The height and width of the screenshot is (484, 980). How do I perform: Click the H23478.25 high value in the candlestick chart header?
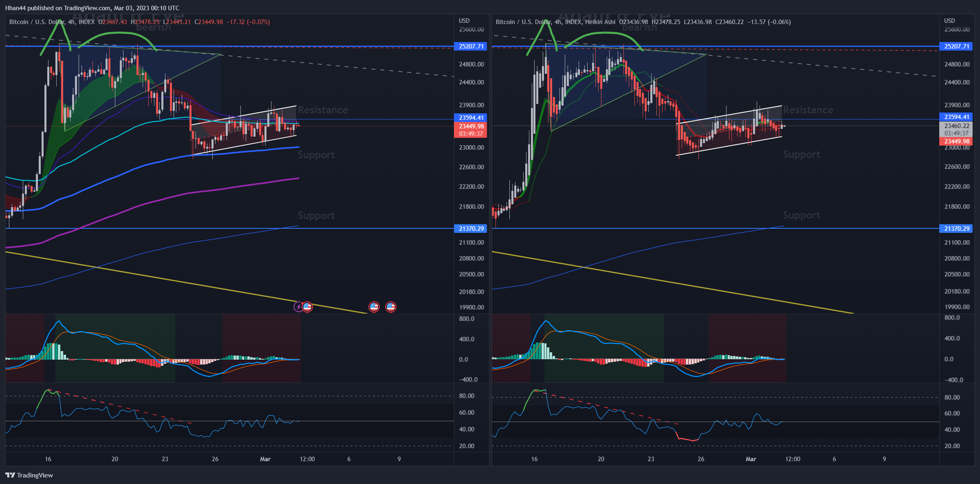145,22
